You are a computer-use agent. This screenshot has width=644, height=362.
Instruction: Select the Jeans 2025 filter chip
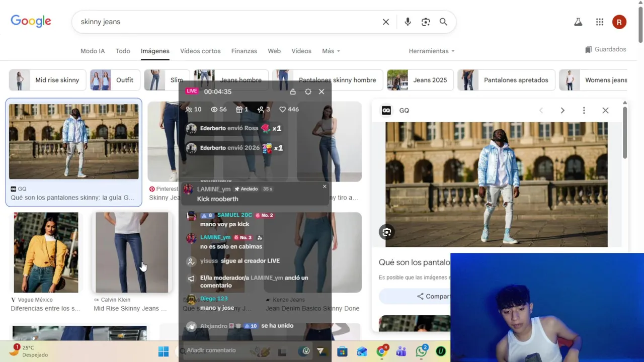click(x=420, y=80)
